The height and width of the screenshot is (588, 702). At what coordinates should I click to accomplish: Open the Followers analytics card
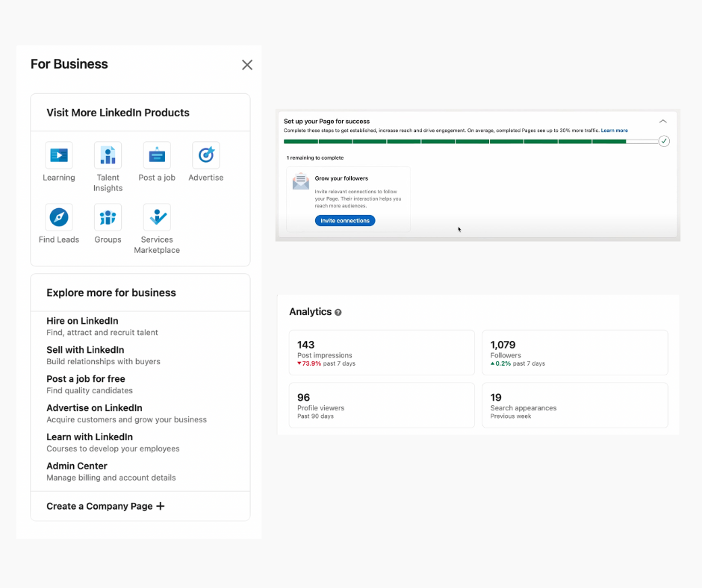(574, 353)
